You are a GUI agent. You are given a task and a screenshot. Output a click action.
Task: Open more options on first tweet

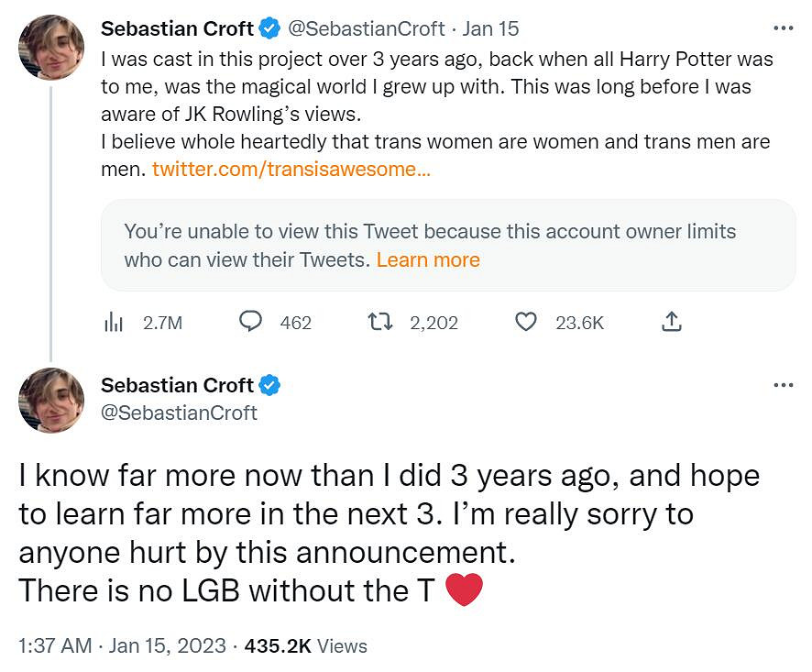[783, 28]
